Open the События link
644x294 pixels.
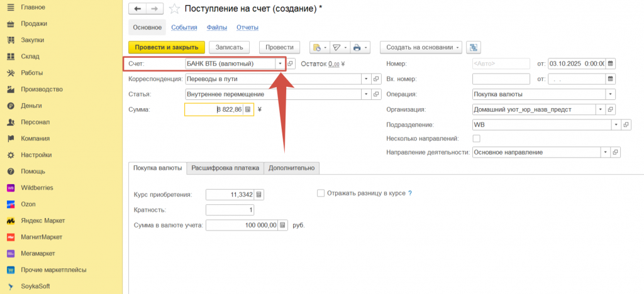pos(184,27)
